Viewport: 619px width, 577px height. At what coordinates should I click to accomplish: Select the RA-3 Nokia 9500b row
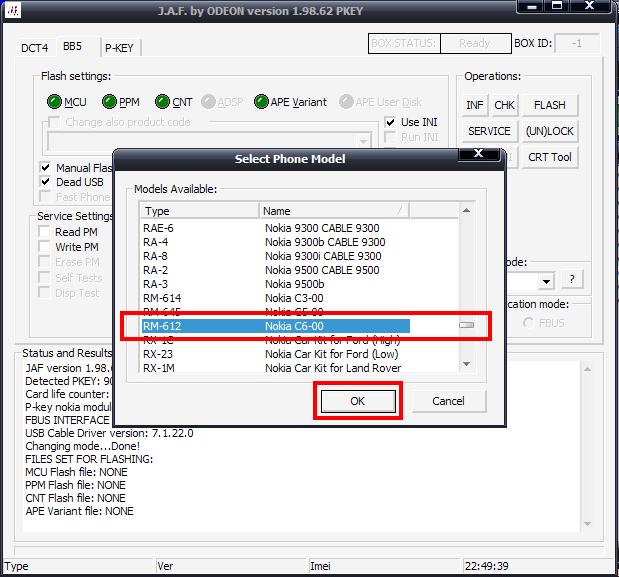pyautogui.click(x=276, y=284)
